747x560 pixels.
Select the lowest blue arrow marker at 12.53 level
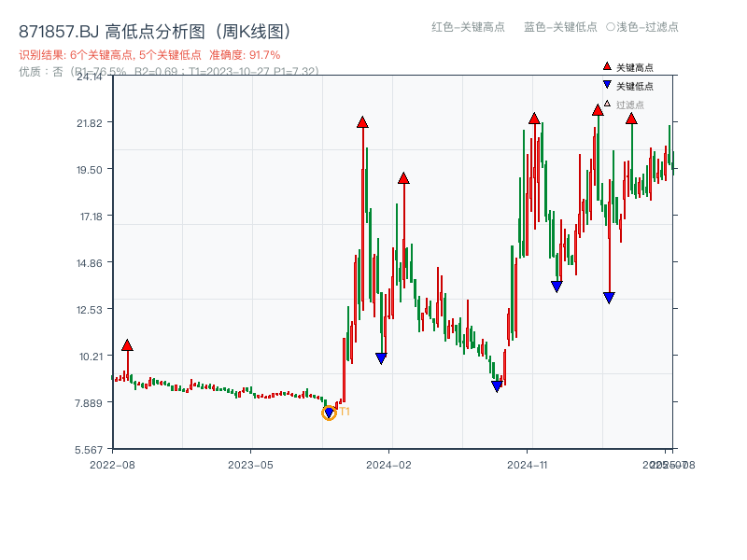click(610, 297)
